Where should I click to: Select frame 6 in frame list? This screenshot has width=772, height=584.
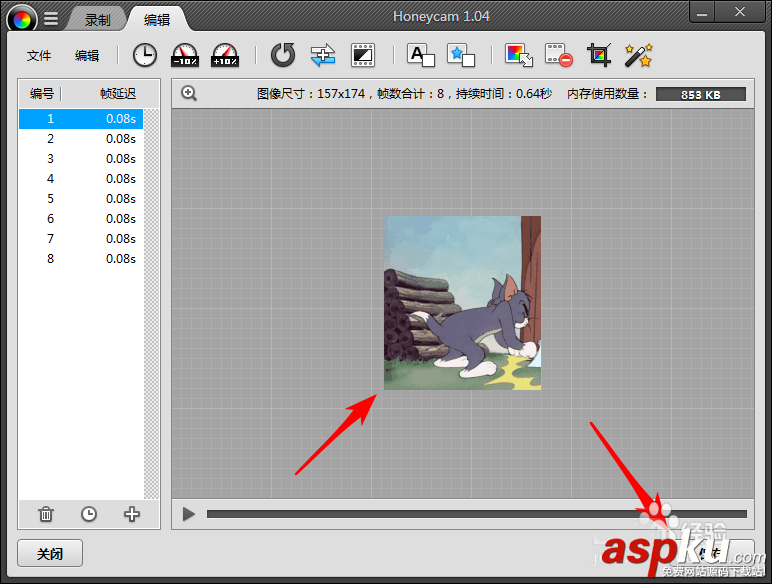coord(81,219)
